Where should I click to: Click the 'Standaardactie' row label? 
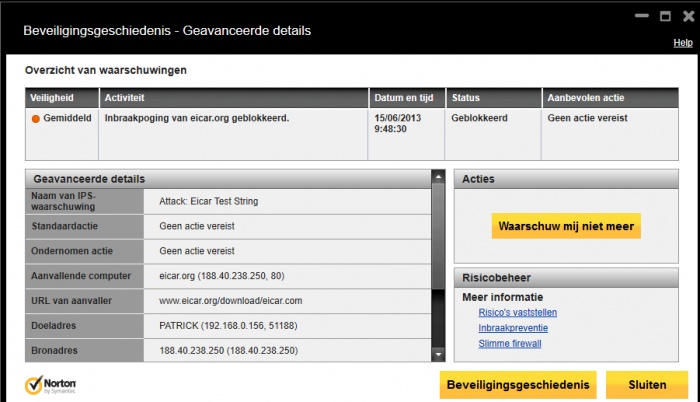(x=65, y=226)
